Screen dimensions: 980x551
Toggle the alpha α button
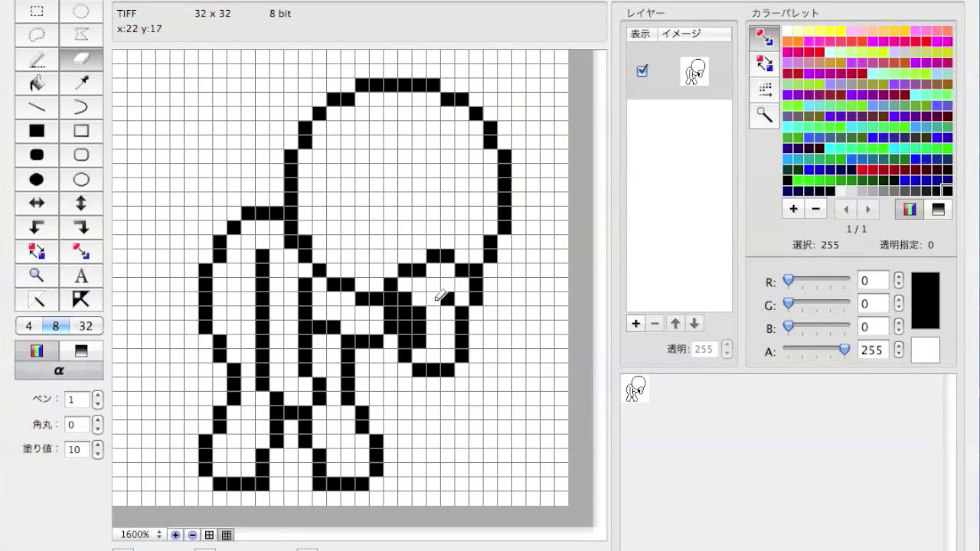[x=59, y=371]
